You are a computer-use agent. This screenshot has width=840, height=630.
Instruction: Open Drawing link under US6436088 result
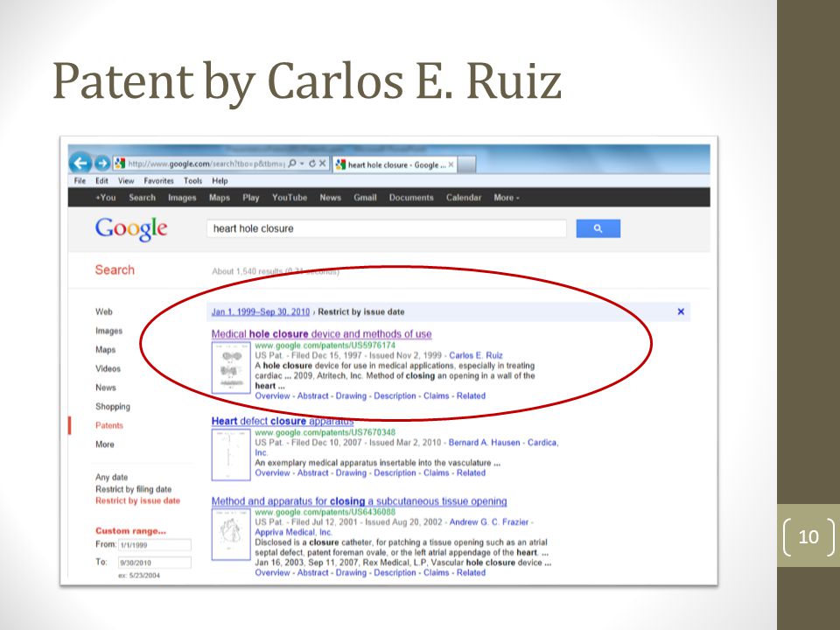(x=351, y=572)
